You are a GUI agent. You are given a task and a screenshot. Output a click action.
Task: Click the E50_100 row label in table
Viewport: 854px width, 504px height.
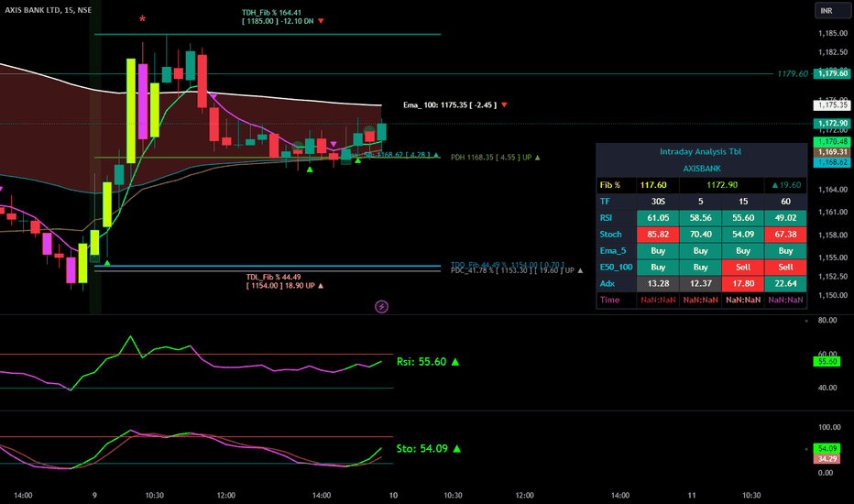pos(616,267)
